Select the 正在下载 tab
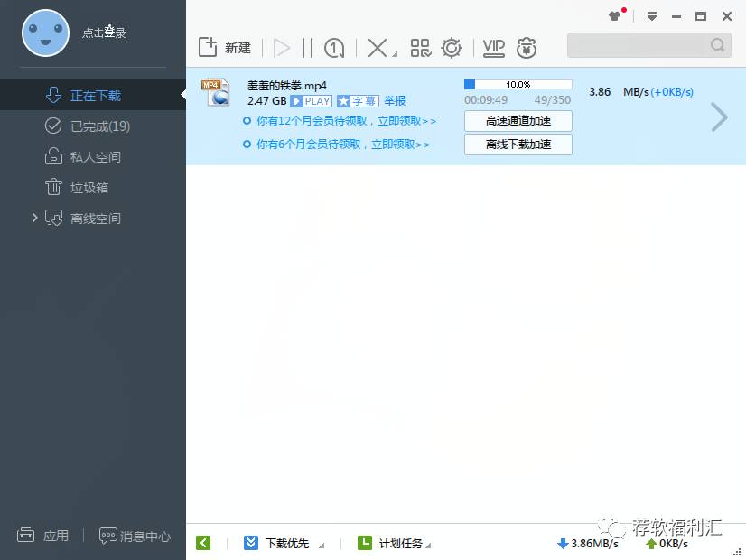746x560 pixels. tap(93, 95)
